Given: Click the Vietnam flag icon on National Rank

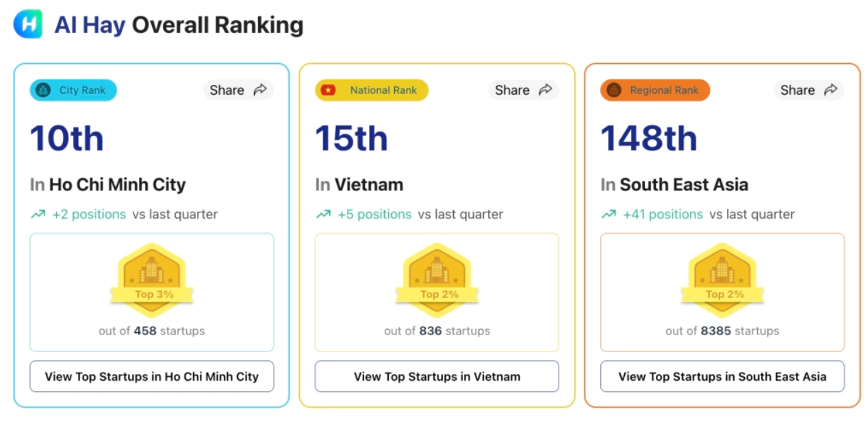Looking at the screenshot, I should (x=329, y=90).
